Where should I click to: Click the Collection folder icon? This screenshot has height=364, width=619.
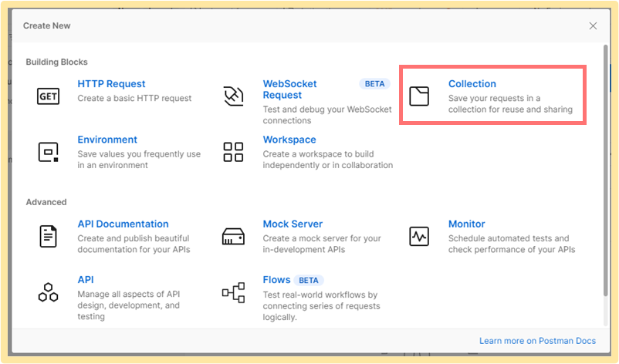pos(419,96)
